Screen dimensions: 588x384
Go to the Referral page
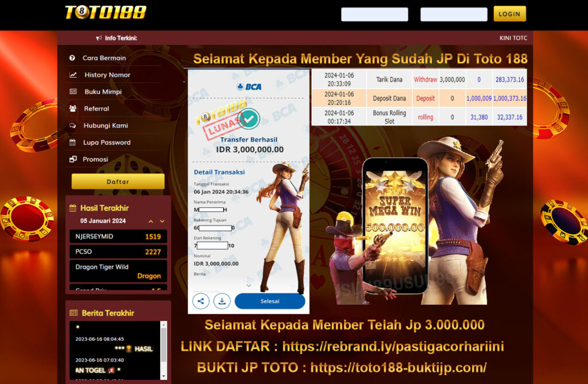96,108
